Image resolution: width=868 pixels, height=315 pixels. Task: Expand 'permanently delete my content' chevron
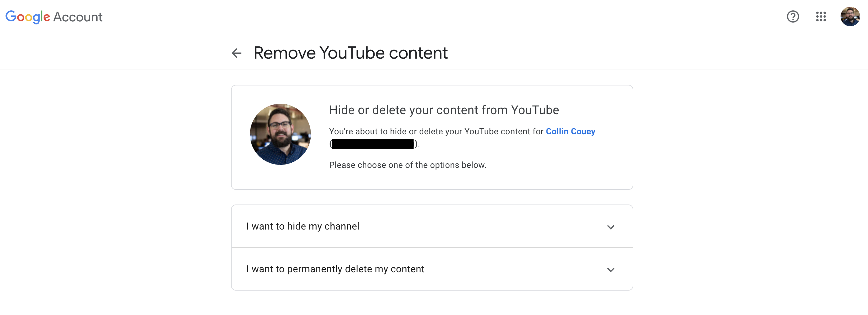coord(610,270)
